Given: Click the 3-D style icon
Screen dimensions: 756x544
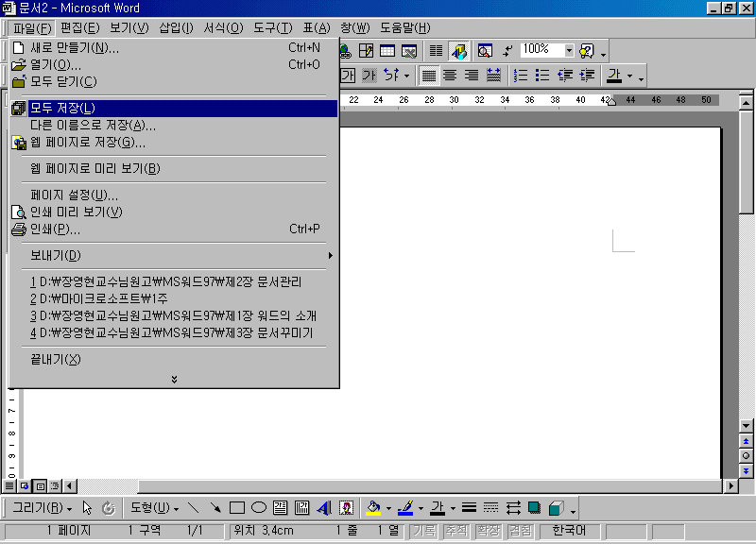Looking at the screenshot, I should click(556, 508).
